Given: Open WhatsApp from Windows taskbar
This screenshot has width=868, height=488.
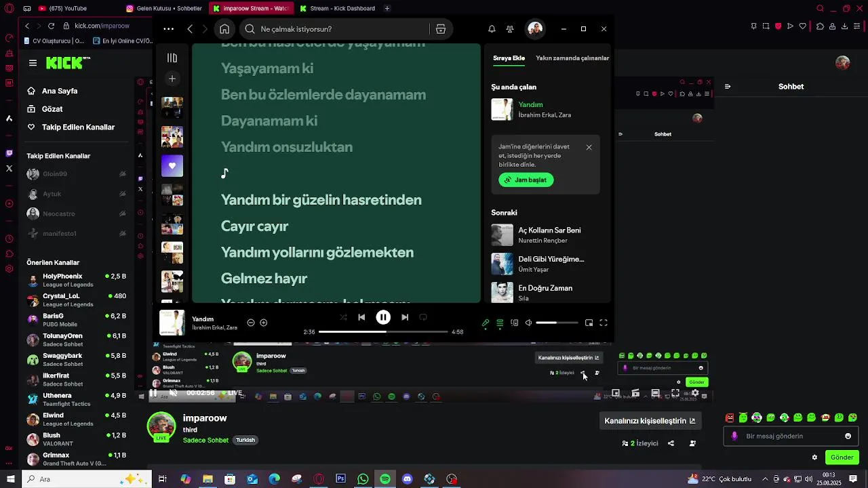Looking at the screenshot, I should pos(363,479).
